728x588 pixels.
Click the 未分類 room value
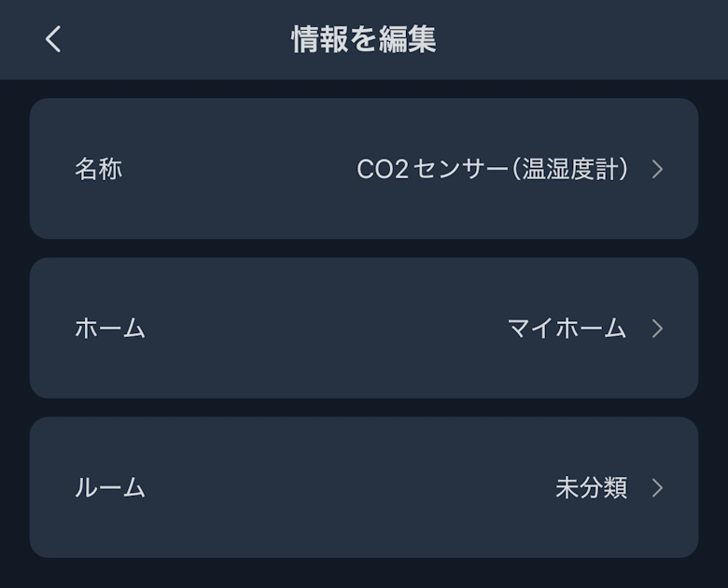pos(591,488)
